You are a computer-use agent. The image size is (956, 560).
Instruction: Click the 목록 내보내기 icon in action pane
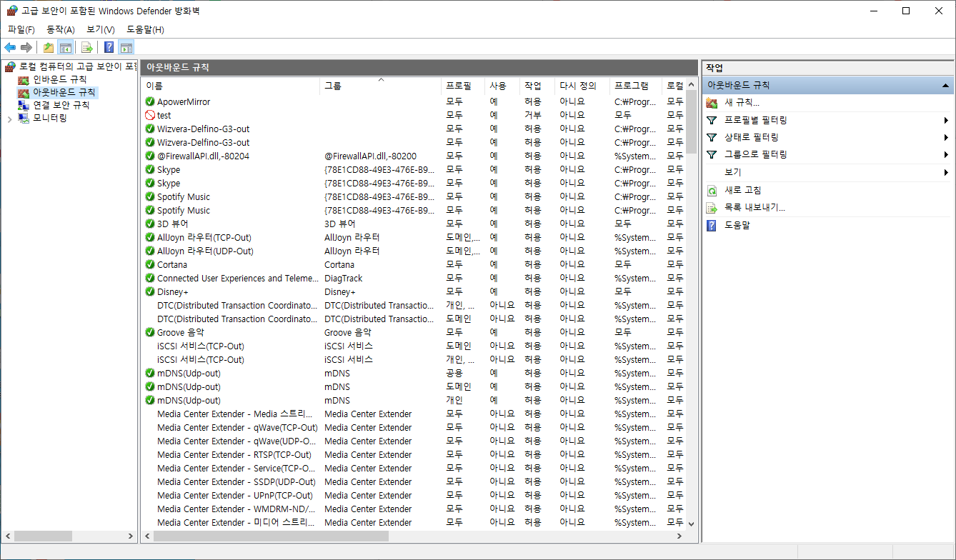[x=712, y=208]
